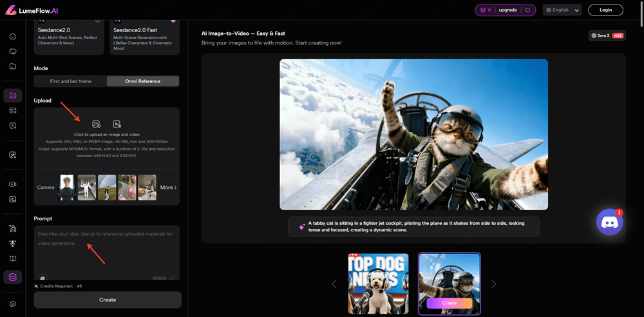Open the microphone tool in sidebar
This screenshot has height=317, width=644.
[12, 243]
